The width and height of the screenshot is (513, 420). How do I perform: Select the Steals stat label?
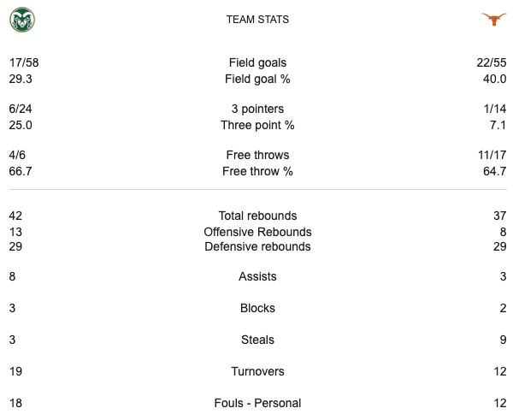(257, 340)
